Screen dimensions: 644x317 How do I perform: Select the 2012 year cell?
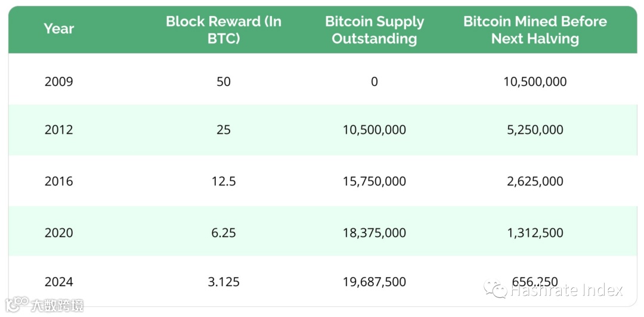59,130
